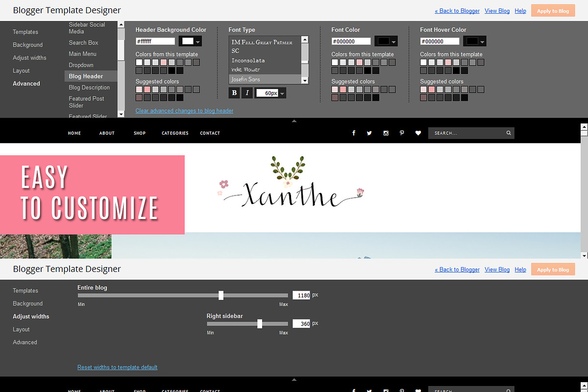Toggle the Italic font button

tap(247, 93)
